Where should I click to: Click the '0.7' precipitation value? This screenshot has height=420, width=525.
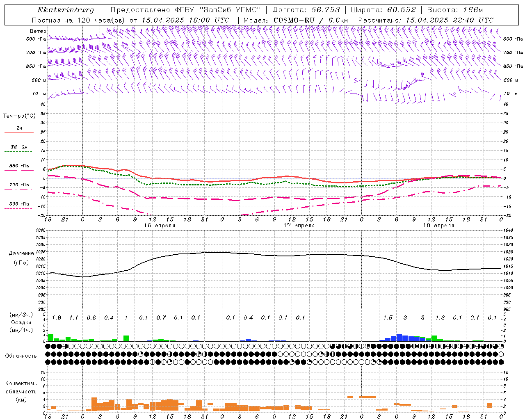(x=161, y=318)
